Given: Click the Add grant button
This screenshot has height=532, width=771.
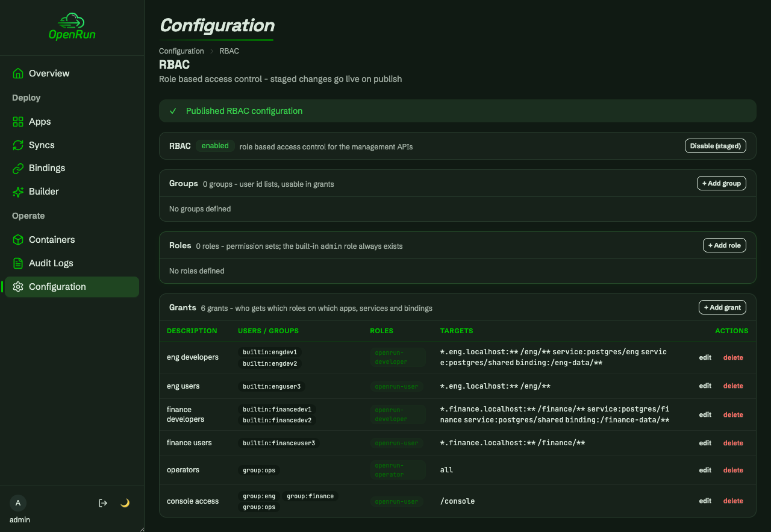Looking at the screenshot, I should [x=722, y=307].
